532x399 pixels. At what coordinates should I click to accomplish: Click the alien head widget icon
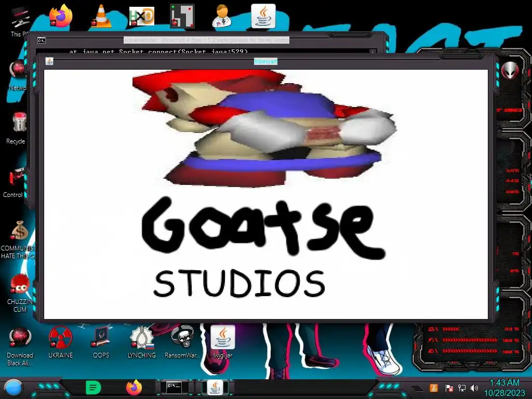tap(510, 70)
